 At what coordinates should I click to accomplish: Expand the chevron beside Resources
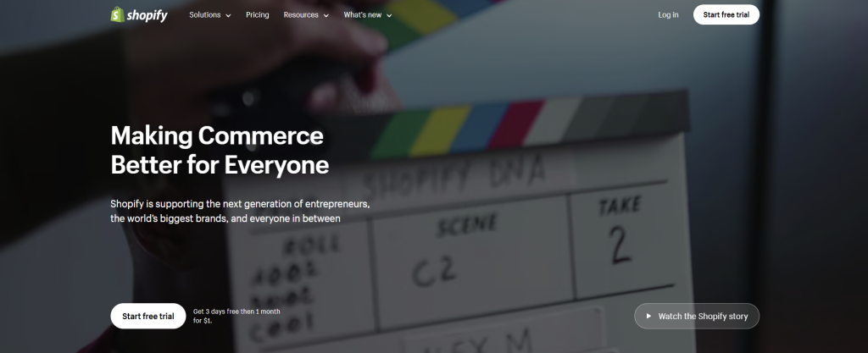(x=326, y=16)
